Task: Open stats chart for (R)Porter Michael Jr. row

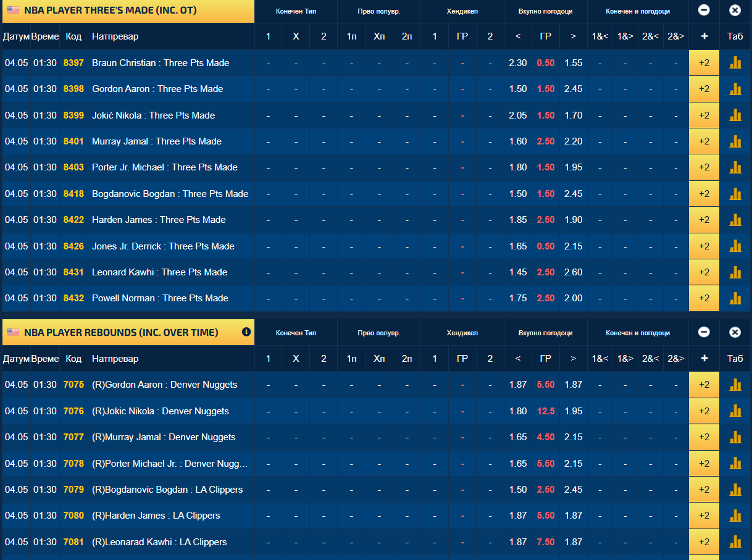Action: pos(735,464)
